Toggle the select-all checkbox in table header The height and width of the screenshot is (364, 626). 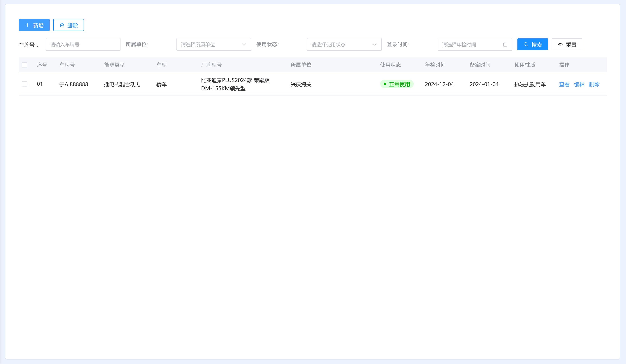[x=25, y=65]
